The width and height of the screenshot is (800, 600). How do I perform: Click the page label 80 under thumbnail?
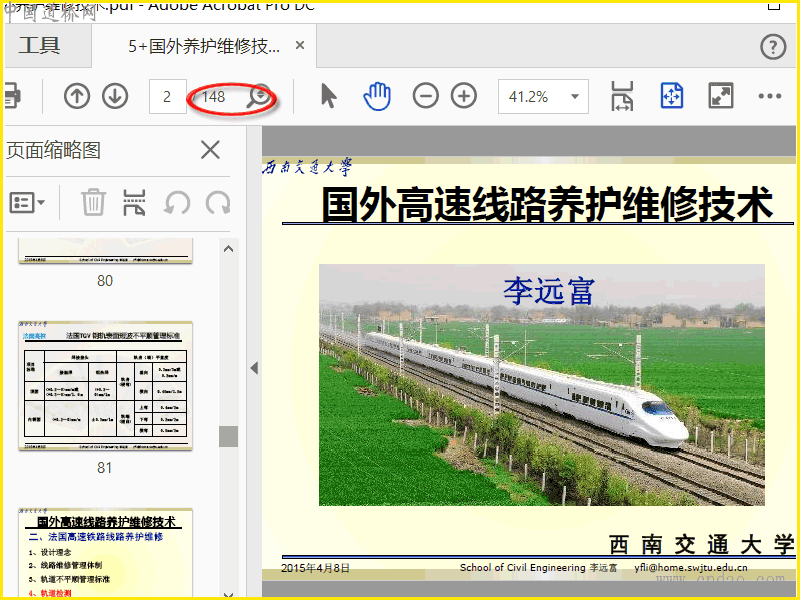point(105,280)
